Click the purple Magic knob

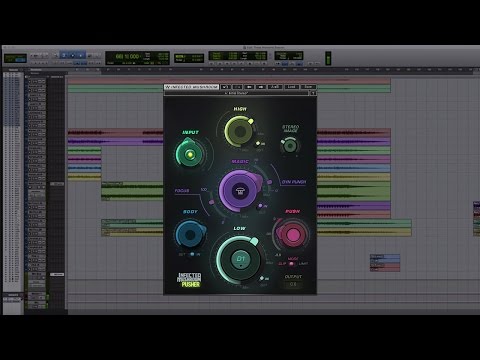pos(239,191)
